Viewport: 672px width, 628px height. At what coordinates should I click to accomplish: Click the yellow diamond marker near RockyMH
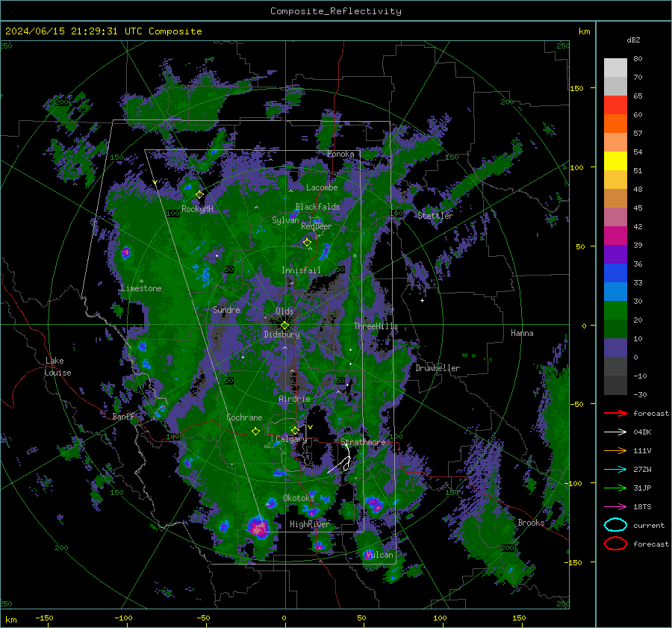tap(199, 195)
